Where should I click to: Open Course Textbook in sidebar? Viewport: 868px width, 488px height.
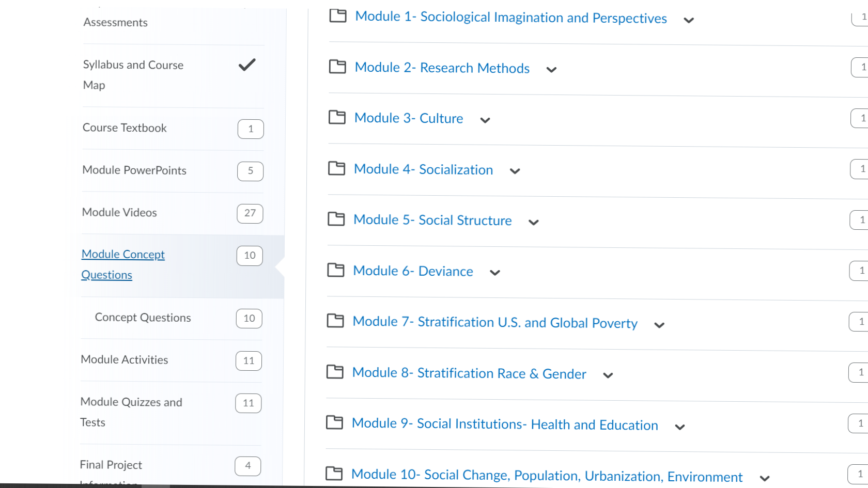click(125, 128)
